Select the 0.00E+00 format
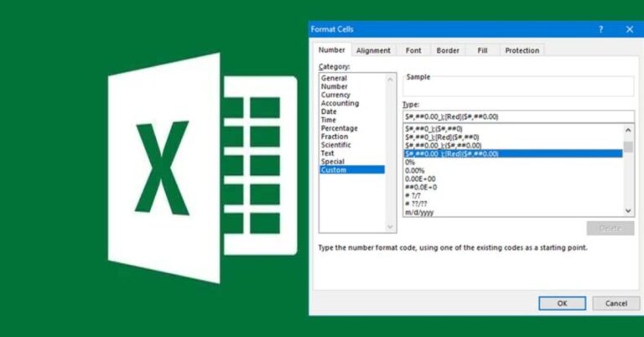This screenshot has width=644, height=337. coord(513,179)
